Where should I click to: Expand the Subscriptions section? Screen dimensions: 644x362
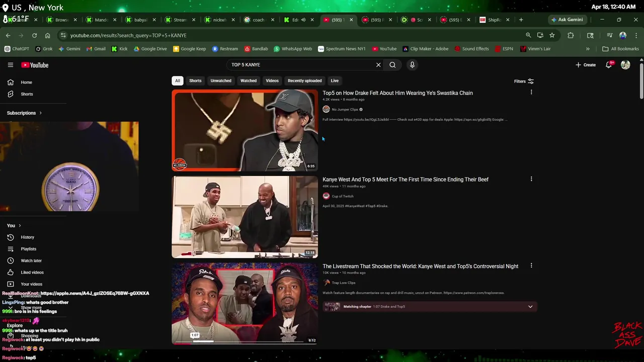(24, 113)
